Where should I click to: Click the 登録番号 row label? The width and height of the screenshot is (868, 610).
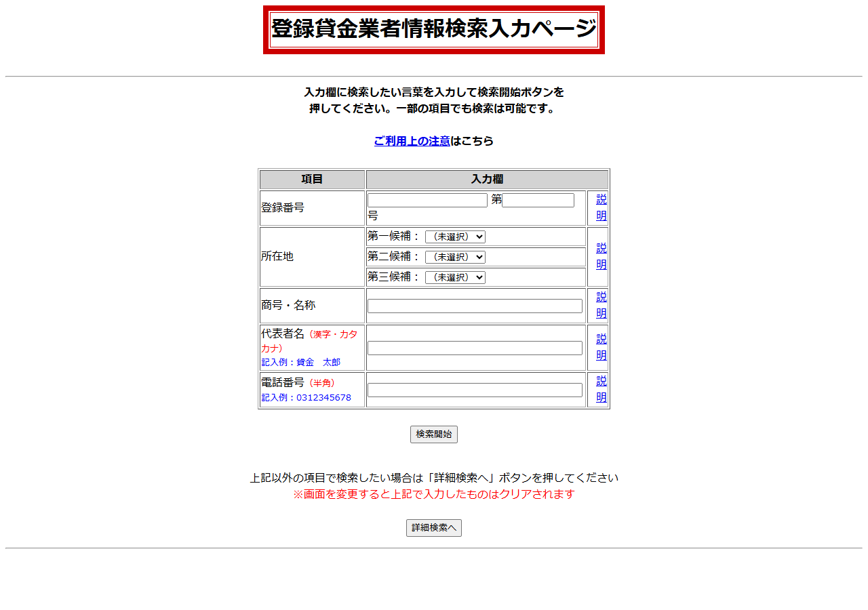(x=283, y=207)
